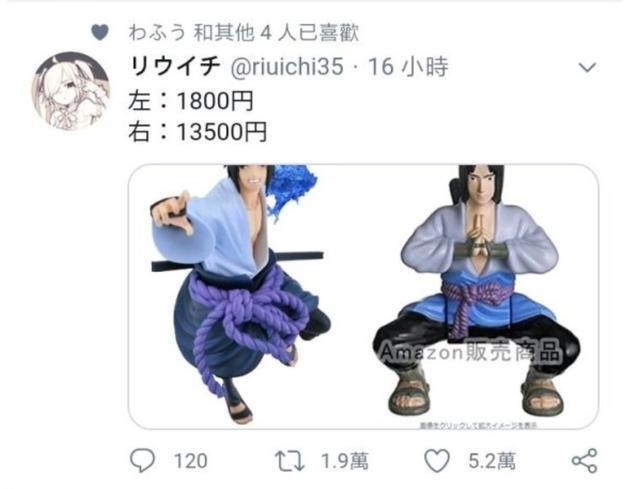Click the Amazon販売商品 watermark text
Image resolution: width=640 pixels, height=489 pixels.
(470, 351)
